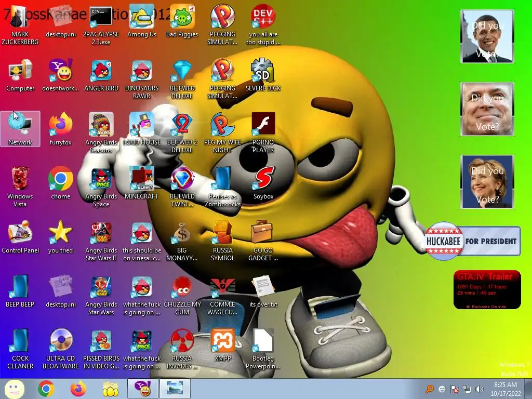This screenshot has height=399, width=532.
Task: Launch the ANGER BIRD shortcut
Action: coord(101,75)
